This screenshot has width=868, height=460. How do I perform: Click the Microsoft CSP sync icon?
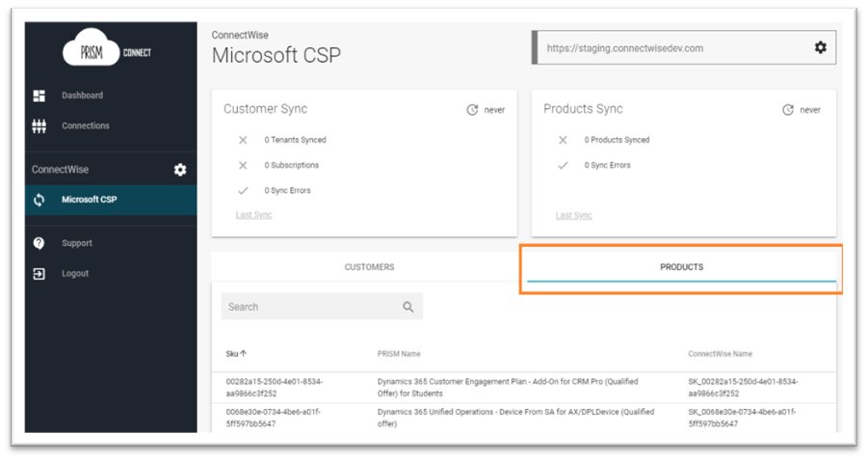coord(39,200)
